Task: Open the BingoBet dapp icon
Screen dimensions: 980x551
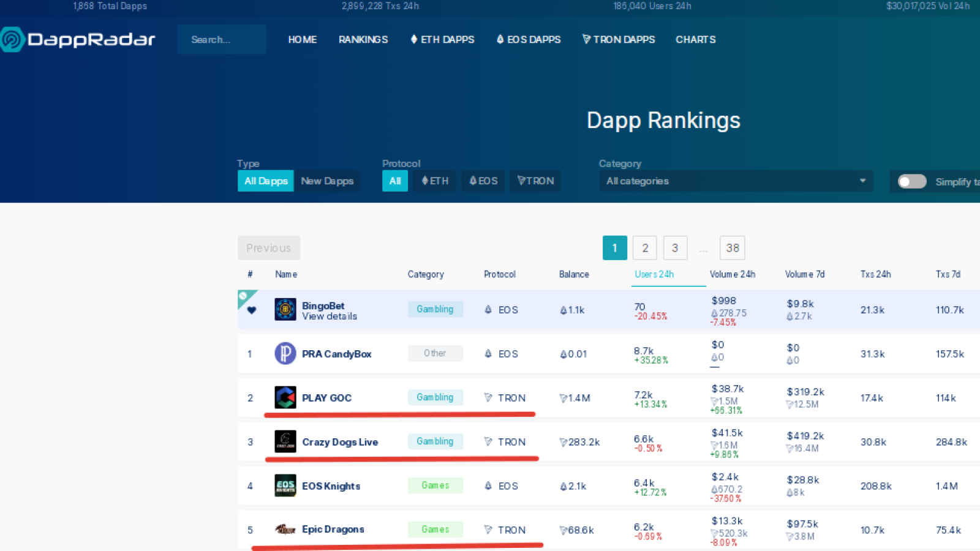Action: coord(285,309)
